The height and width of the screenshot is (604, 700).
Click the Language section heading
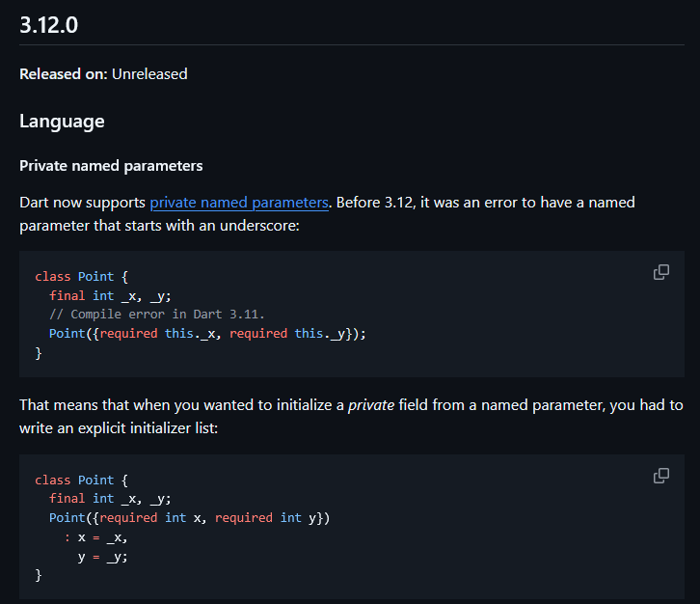[62, 122]
